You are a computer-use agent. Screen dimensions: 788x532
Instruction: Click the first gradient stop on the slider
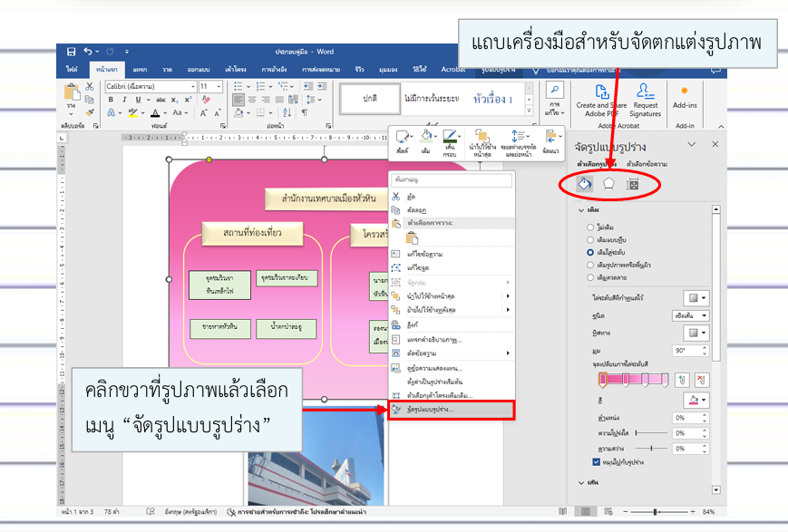[x=602, y=379]
